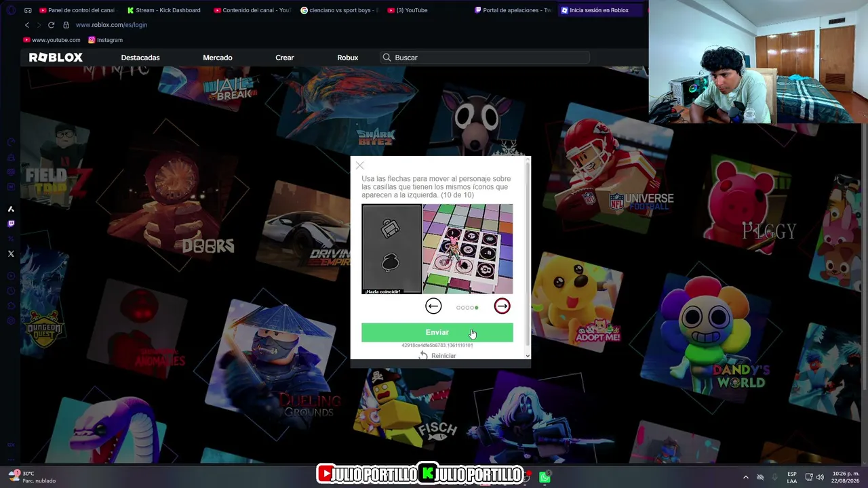
Task: Switch to Stream - Kick Dashboard tab
Action: 164,10
